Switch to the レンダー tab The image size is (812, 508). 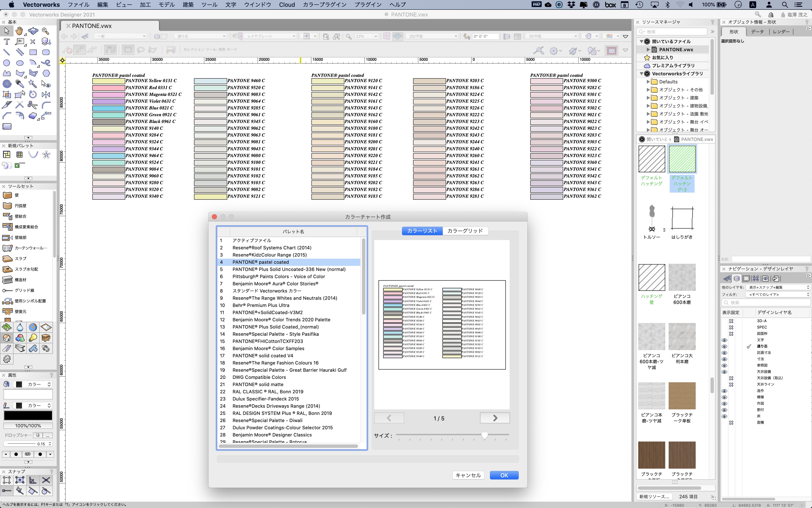coord(781,32)
